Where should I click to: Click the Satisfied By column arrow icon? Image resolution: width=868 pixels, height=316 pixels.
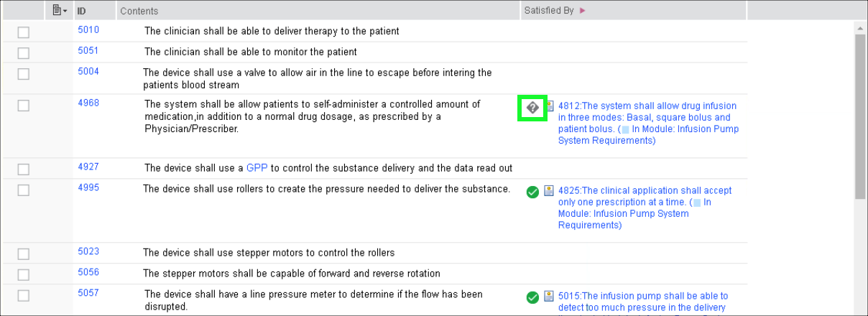(582, 11)
